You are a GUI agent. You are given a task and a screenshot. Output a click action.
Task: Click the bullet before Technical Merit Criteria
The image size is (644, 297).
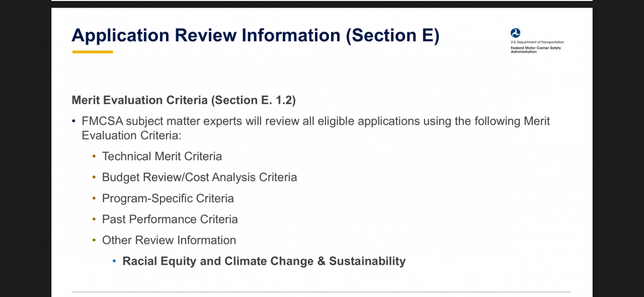94,157
